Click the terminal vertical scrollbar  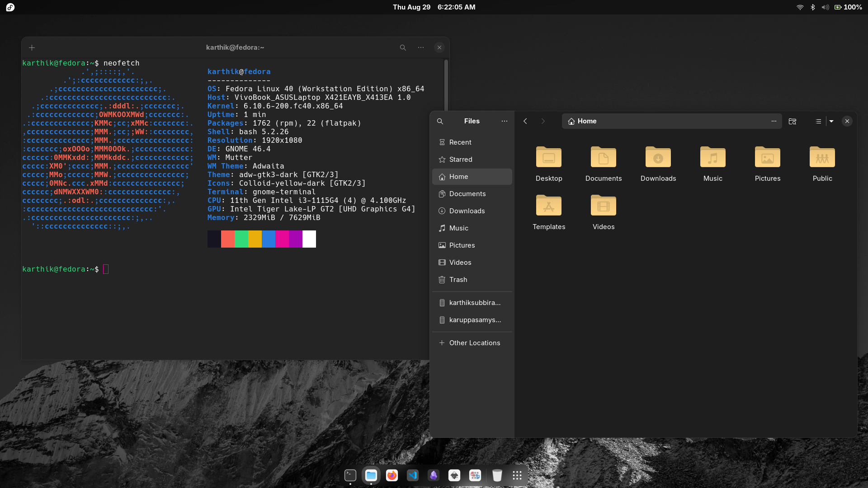[x=446, y=86]
